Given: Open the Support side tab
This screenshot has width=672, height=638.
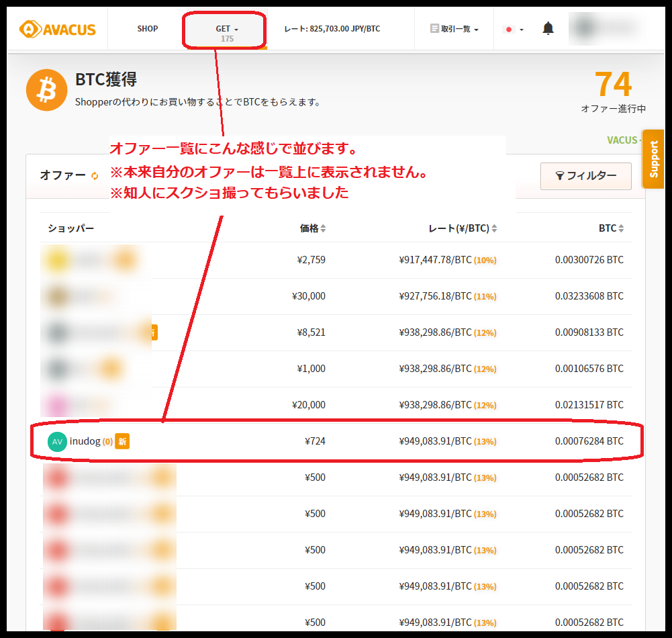Looking at the screenshot, I should 653,159.
